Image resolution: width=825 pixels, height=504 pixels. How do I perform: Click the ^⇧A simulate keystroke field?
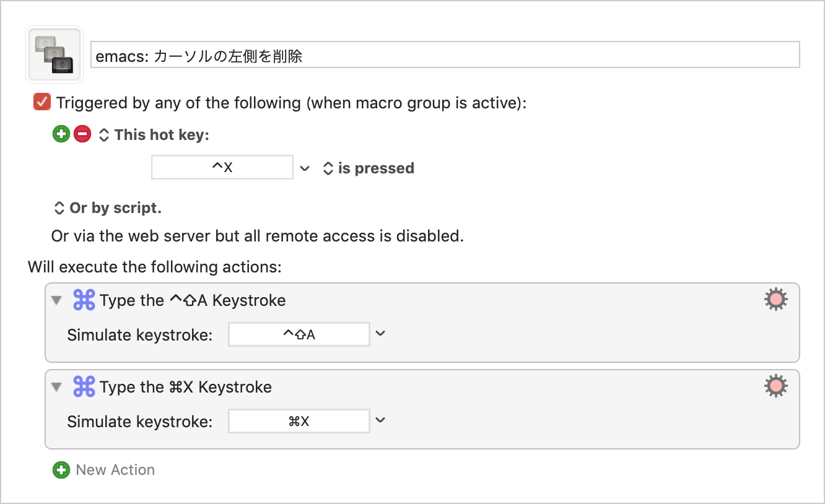point(299,335)
